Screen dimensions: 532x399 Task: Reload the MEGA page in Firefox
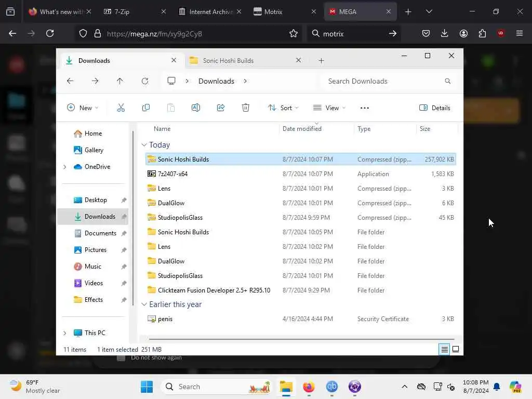(x=50, y=33)
